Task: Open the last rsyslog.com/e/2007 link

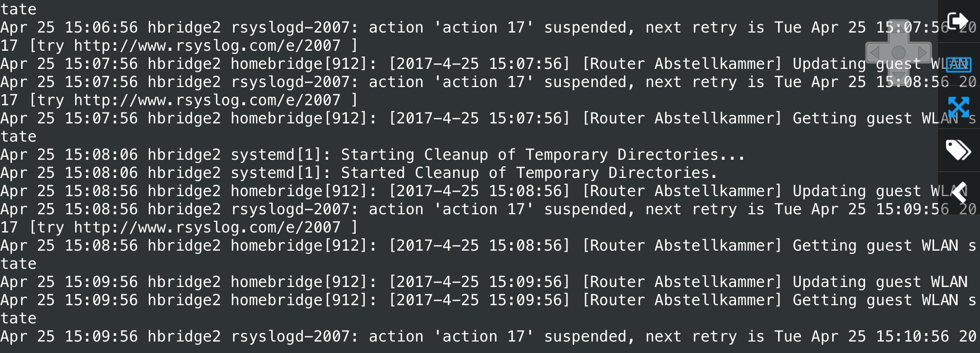Action: (207, 228)
